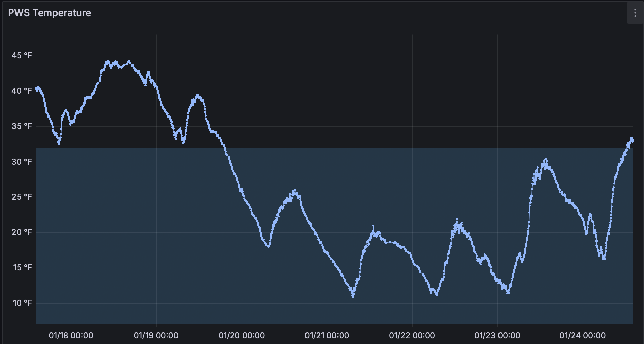Select the 20 °F axis label
Screen dimensions: 644x344
[x=22, y=232]
